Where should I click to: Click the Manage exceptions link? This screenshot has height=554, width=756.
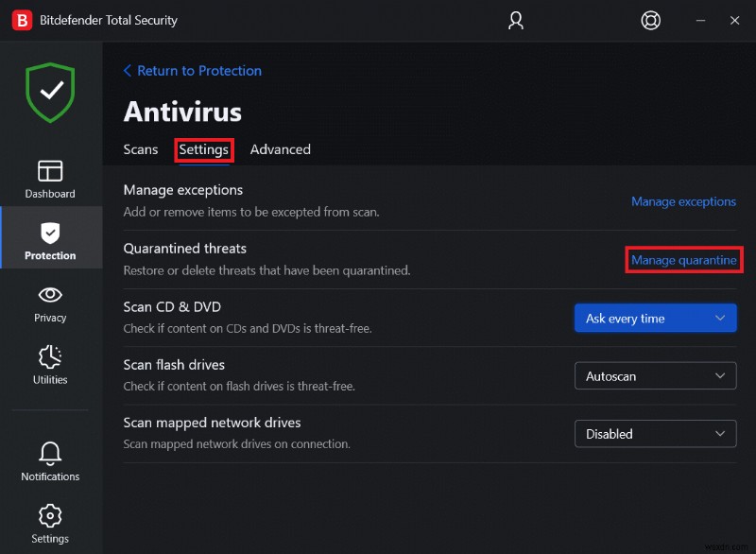tap(683, 201)
